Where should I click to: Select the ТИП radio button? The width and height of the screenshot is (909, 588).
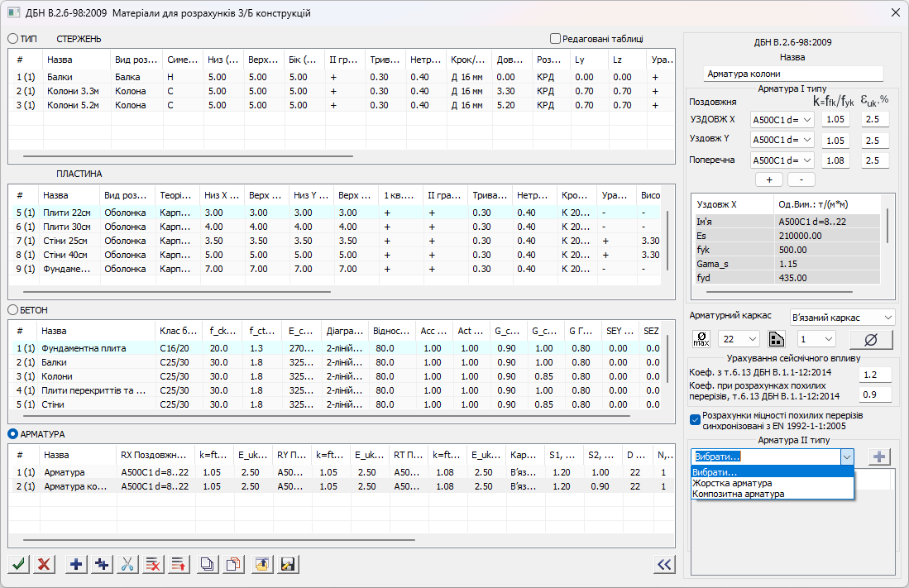tap(13, 39)
